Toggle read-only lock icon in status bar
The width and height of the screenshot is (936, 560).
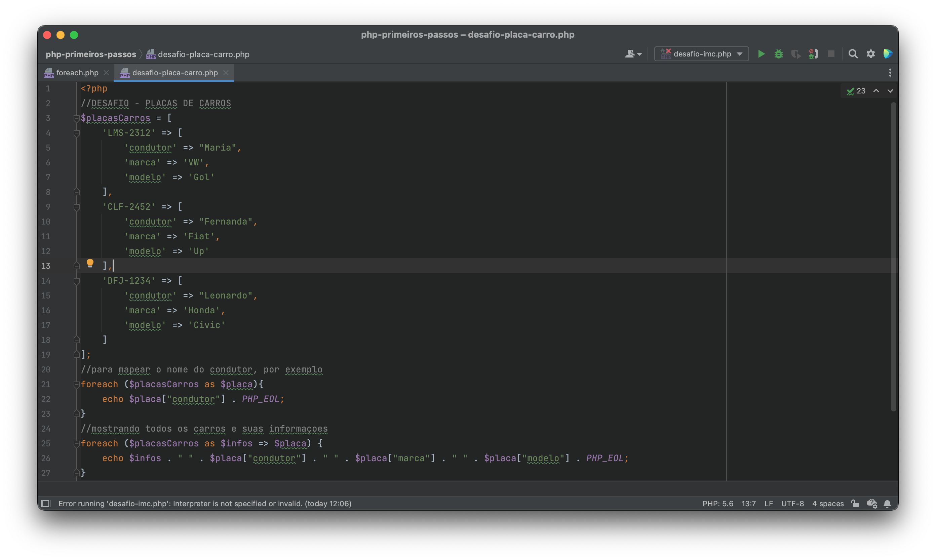click(855, 504)
